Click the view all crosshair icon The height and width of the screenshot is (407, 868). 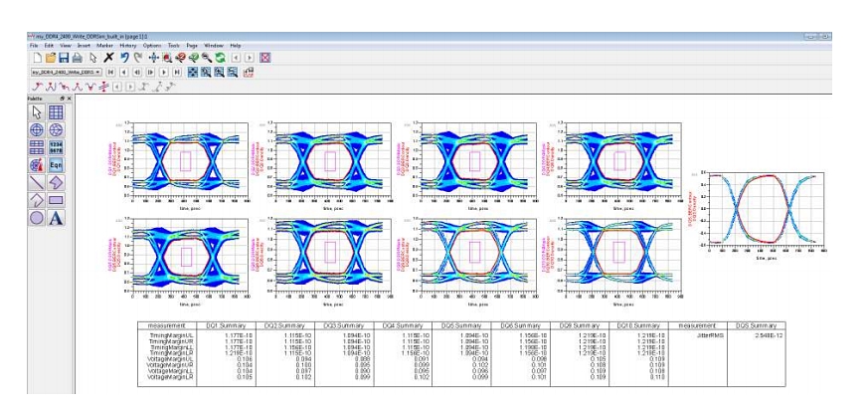(x=154, y=58)
